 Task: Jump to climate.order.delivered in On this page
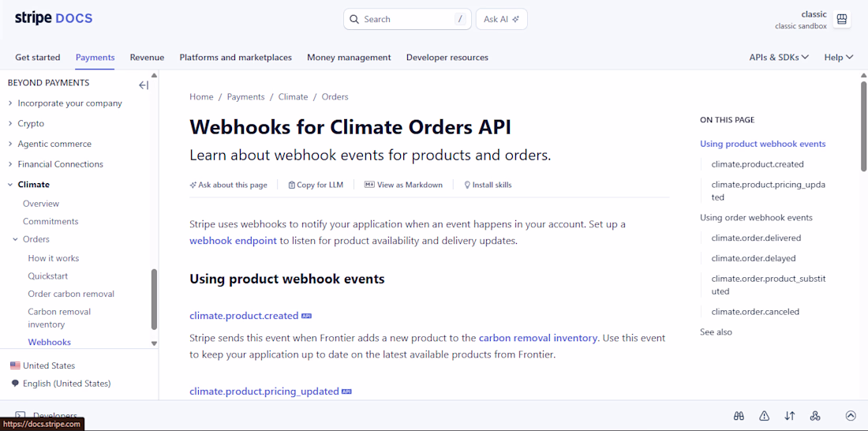756,238
